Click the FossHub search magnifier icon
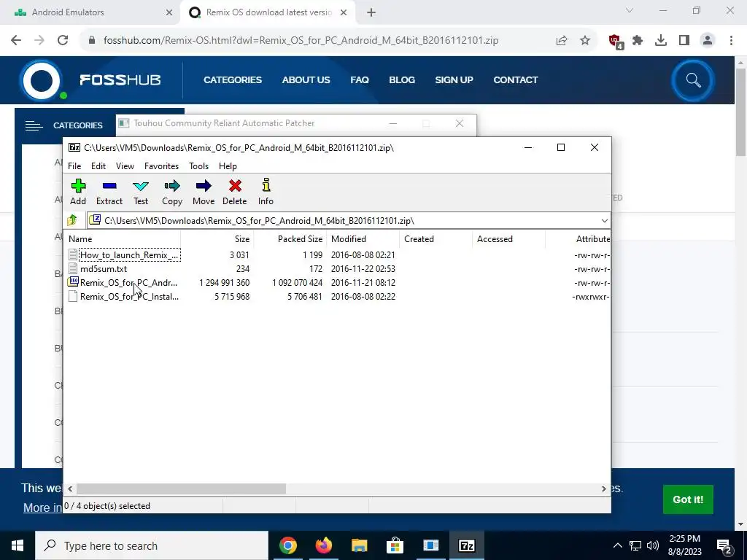This screenshot has width=747, height=560. pos(693,80)
